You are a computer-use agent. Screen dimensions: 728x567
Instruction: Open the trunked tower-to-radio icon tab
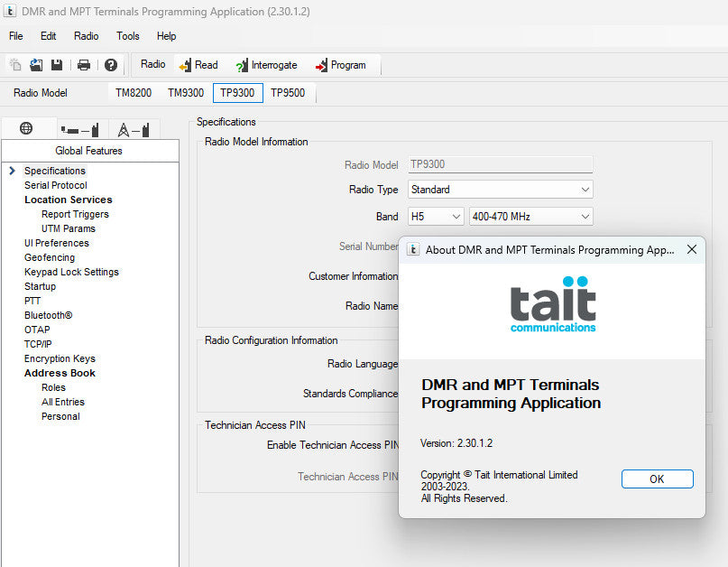coord(134,130)
